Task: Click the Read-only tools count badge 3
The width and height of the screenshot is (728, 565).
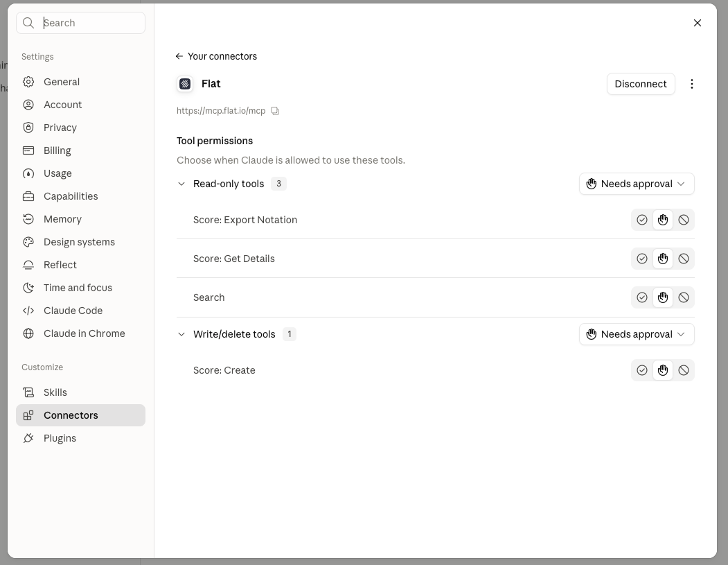Action: pos(278,184)
